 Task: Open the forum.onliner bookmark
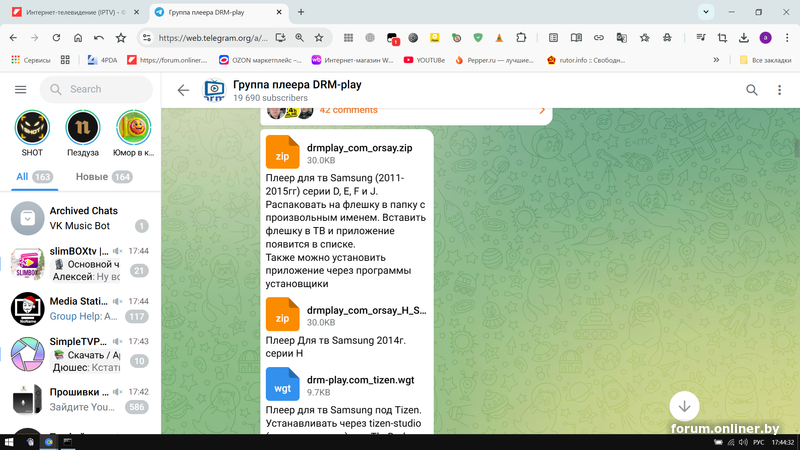pos(167,60)
